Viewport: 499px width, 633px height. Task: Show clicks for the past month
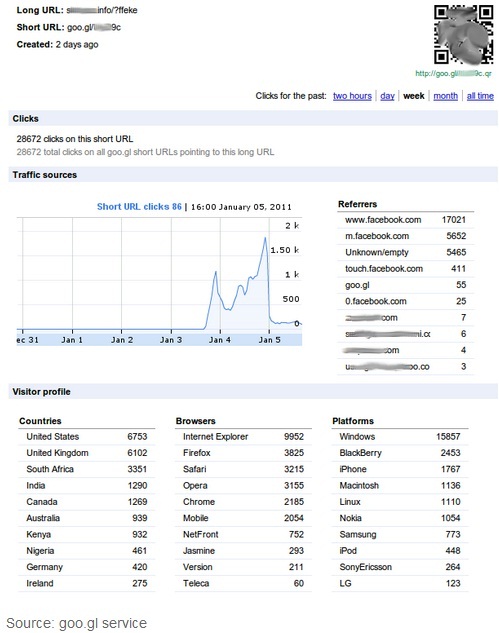445,96
